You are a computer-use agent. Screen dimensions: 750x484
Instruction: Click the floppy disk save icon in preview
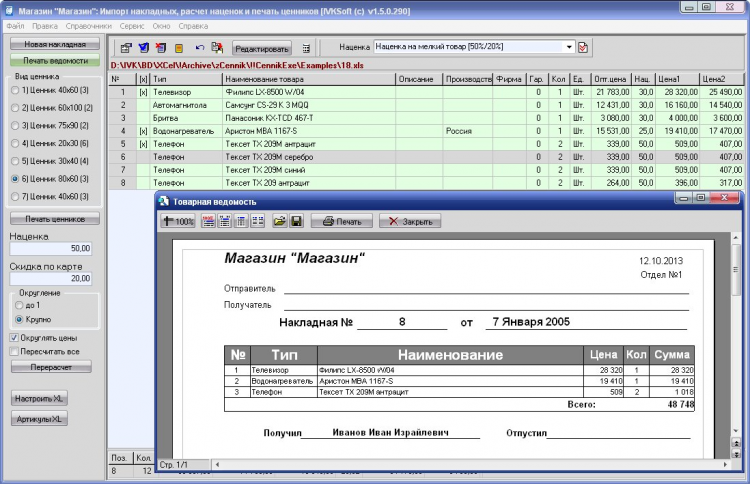(x=297, y=221)
